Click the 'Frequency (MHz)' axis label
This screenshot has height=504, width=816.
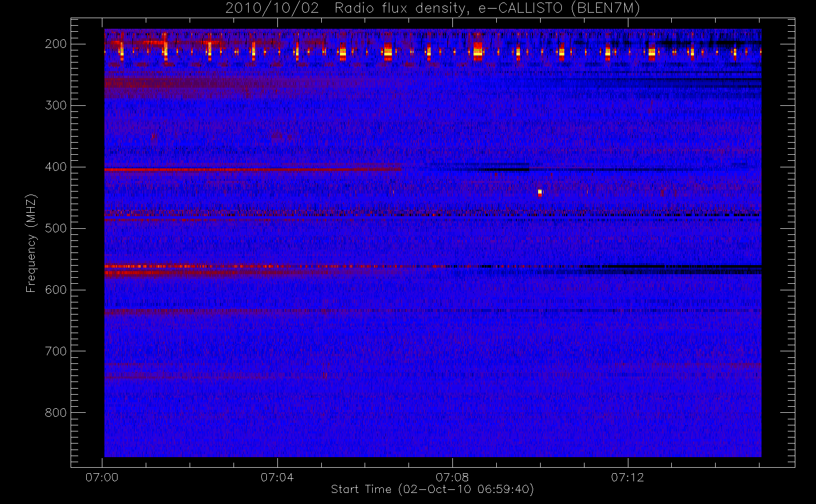click(31, 243)
